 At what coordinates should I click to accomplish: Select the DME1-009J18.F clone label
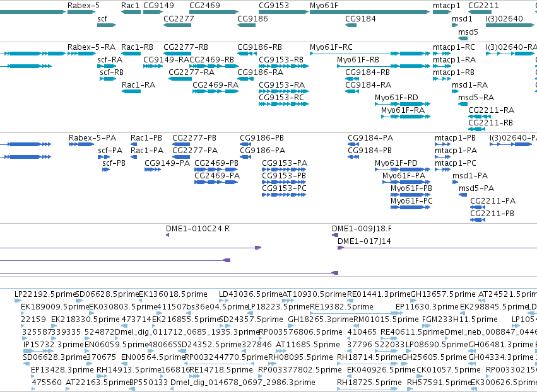[x=363, y=229]
